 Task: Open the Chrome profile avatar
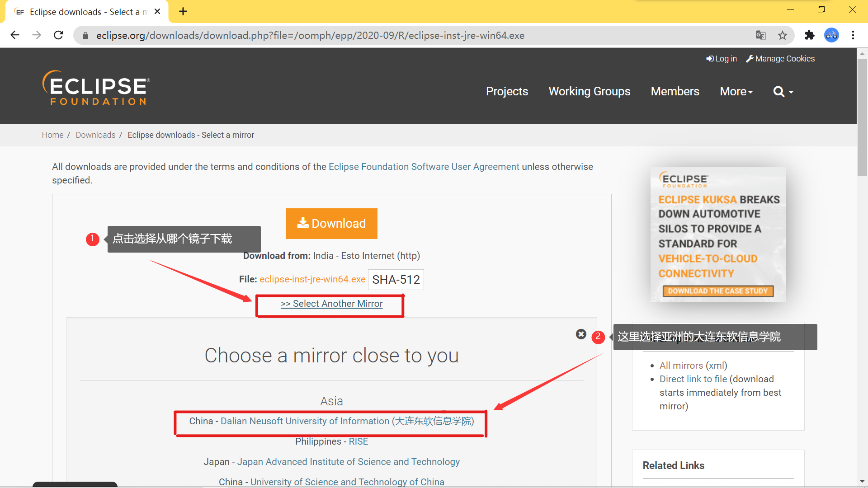(x=831, y=35)
